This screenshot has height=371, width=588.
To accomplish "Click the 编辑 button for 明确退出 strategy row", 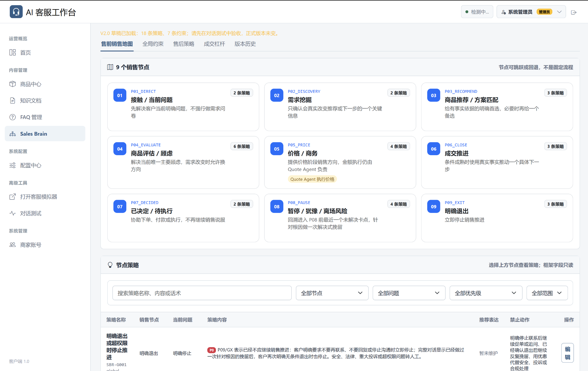I will pyautogui.click(x=568, y=353).
